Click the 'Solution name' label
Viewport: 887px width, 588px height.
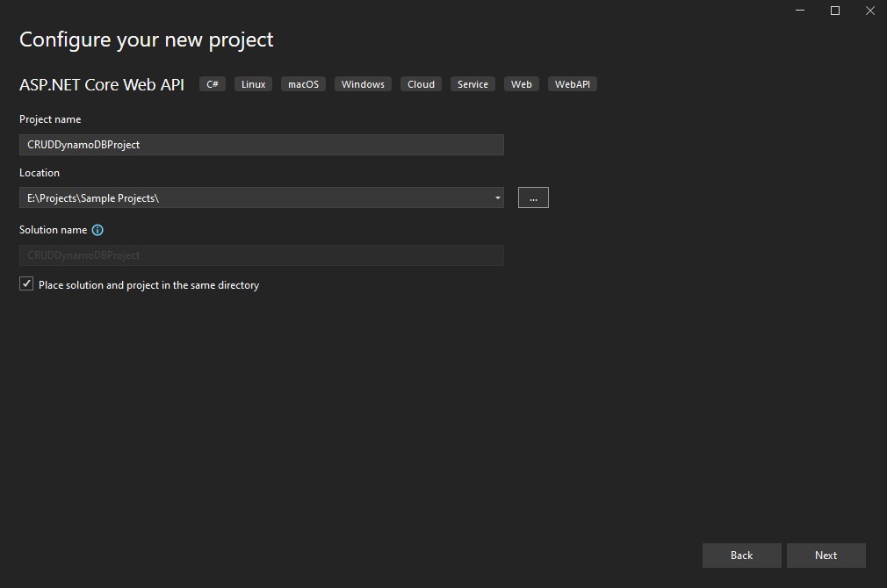tap(54, 230)
